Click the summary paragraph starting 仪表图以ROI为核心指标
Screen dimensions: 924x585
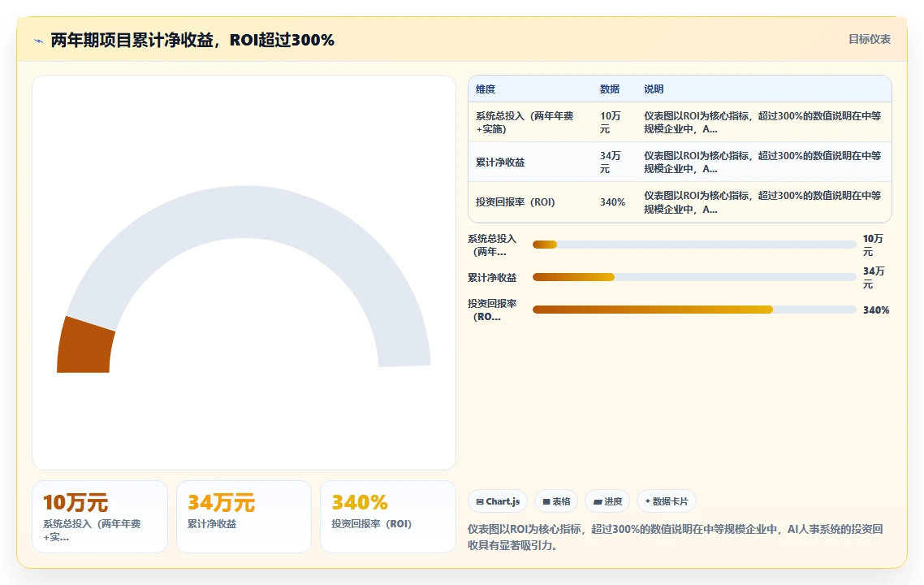point(676,536)
